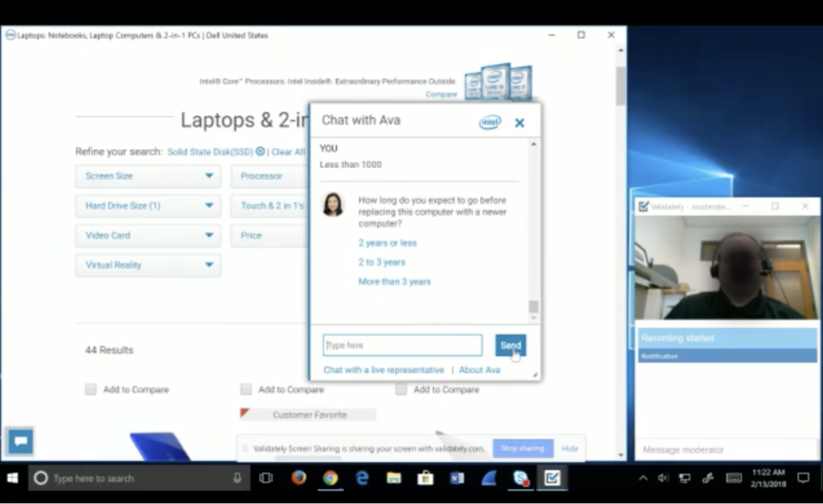Click the Customer Favorite badge
Screen dimensions: 823x504
tap(308, 414)
